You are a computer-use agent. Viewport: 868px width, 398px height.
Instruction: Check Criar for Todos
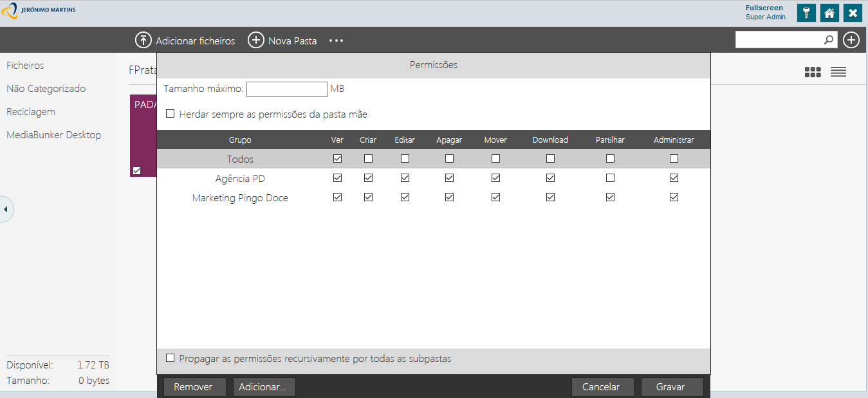[368, 158]
